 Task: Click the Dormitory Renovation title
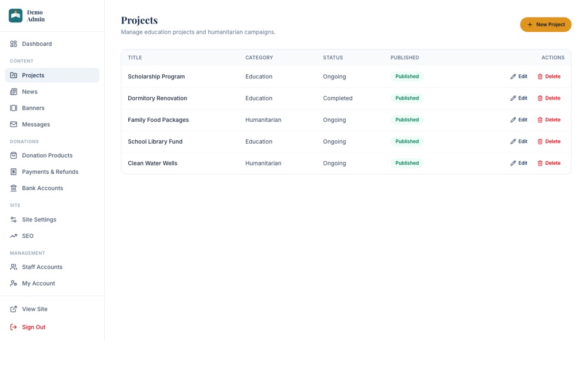(x=158, y=98)
